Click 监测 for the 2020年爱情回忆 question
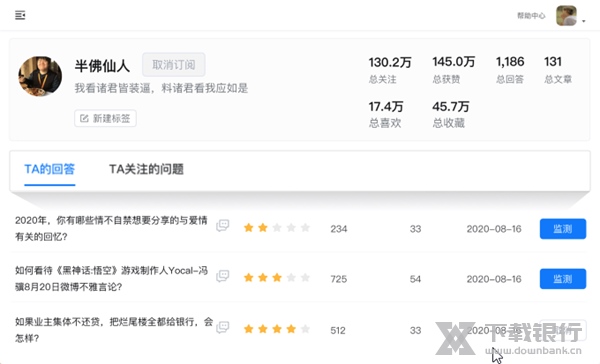This screenshot has height=364, width=600. point(562,229)
